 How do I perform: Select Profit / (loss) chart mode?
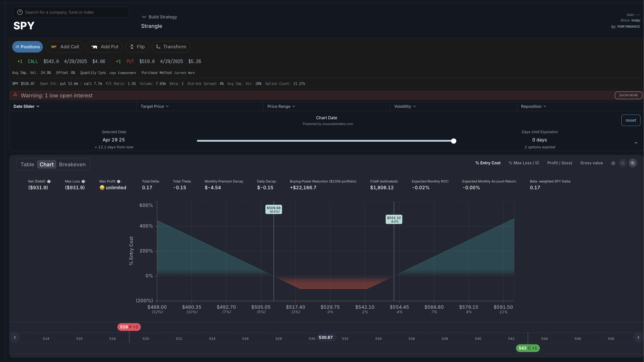560,163
